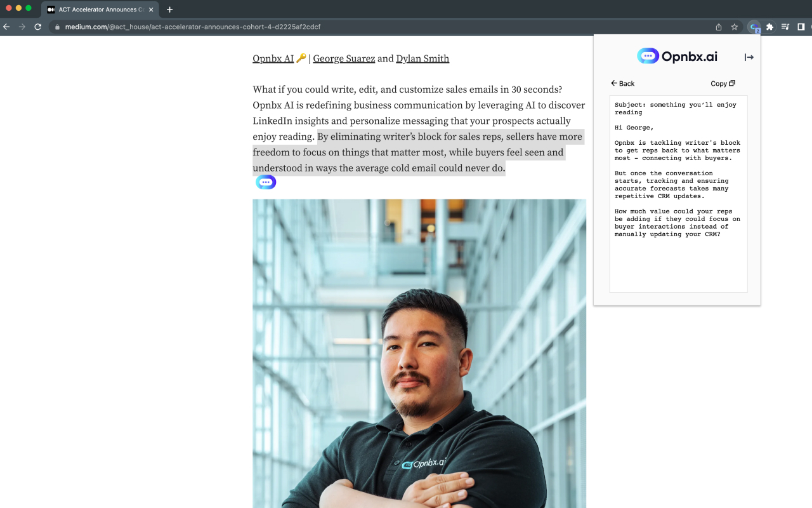812x508 pixels.
Task: Go Back in the Opnbx panel
Action: [623, 83]
